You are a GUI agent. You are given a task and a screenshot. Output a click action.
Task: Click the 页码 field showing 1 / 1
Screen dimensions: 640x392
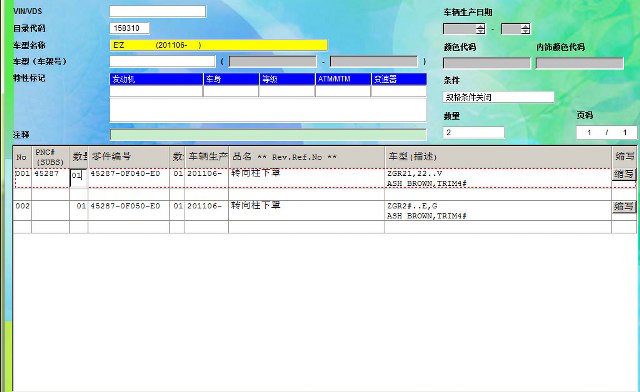click(607, 132)
